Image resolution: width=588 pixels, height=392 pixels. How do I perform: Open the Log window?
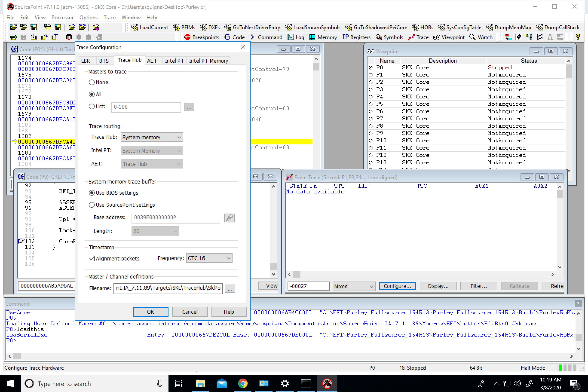pos(296,37)
